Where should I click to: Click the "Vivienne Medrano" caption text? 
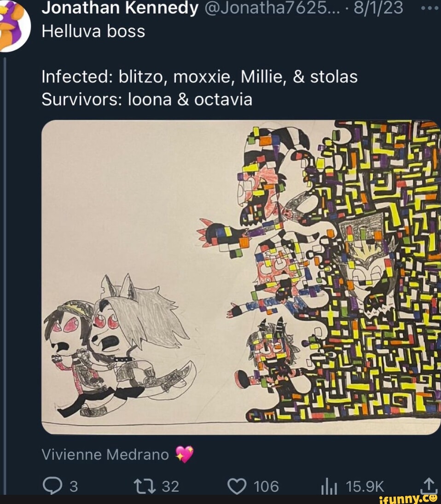click(105, 455)
